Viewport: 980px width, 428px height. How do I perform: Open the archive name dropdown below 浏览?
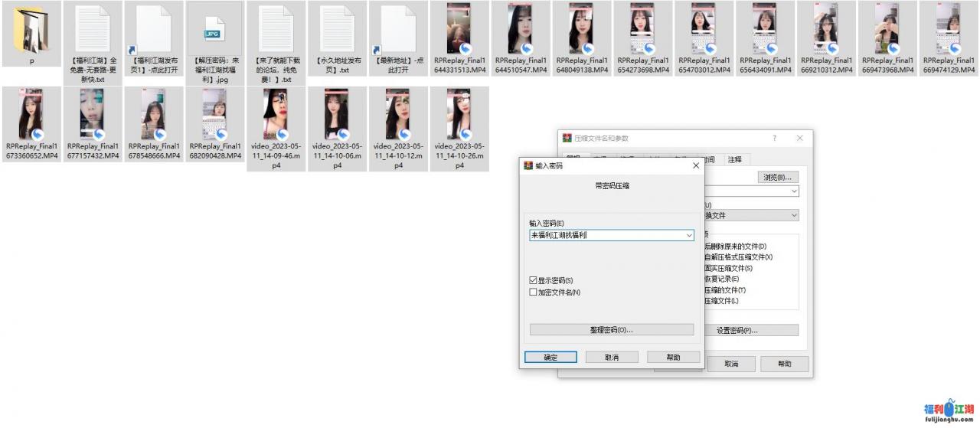794,191
